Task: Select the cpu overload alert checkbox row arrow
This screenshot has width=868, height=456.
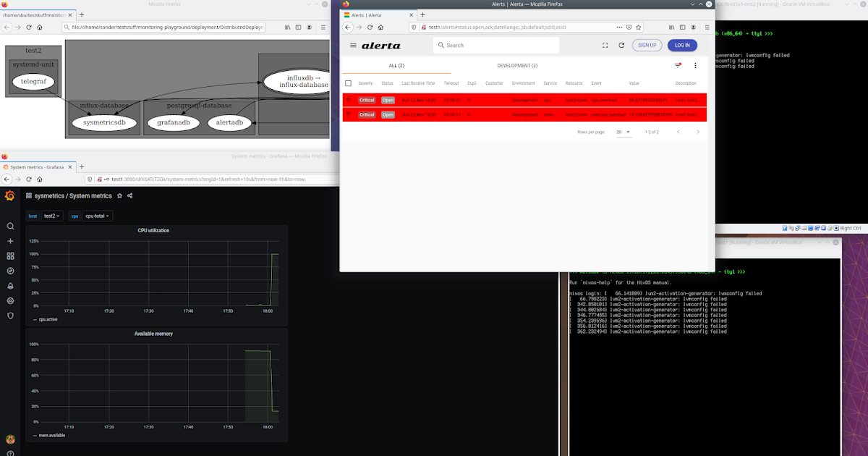Action: point(348,100)
